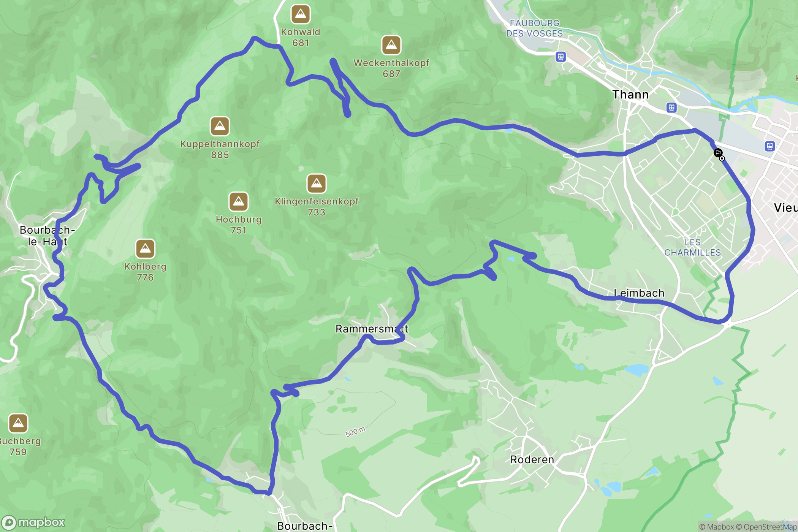The width and height of the screenshot is (798, 532).
Task: Click the Roderen village label
Action: pyautogui.click(x=532, y=459)
